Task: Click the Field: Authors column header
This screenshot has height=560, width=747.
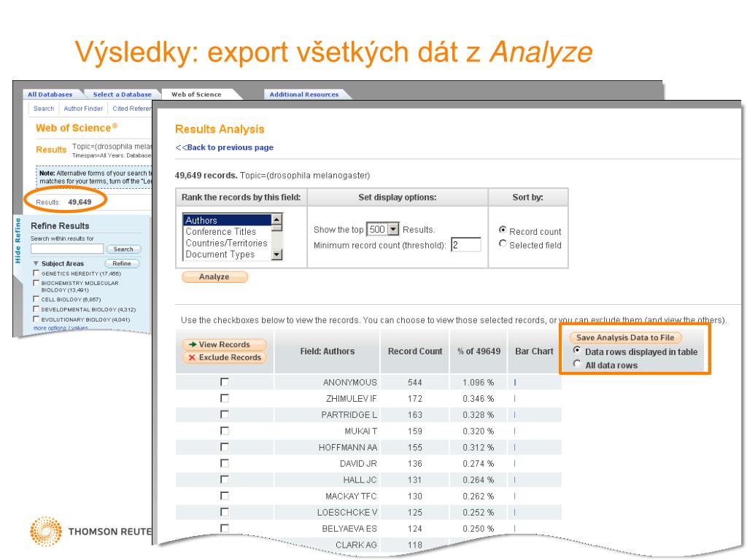Action: click(328, 351)
